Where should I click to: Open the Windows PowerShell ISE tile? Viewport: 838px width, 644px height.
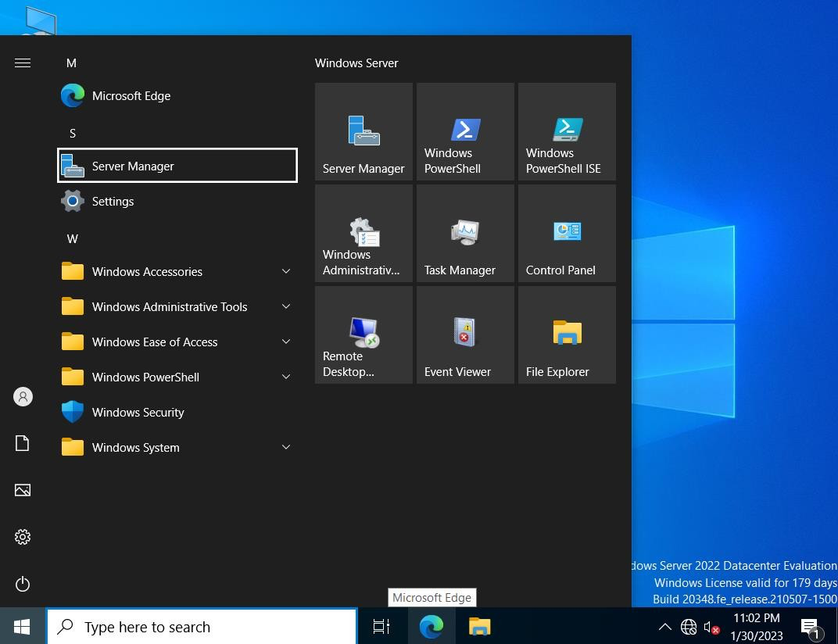coord(567,131)
